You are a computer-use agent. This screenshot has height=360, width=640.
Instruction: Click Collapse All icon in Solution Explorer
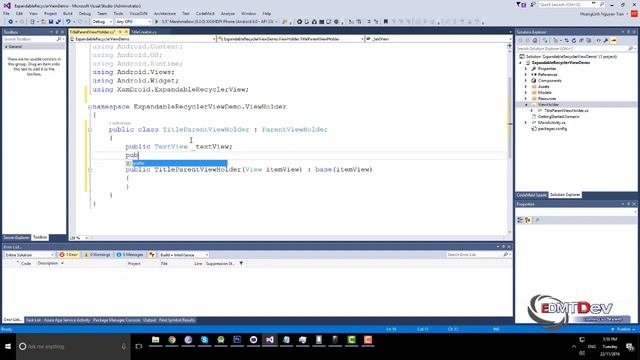(x=581, y=40)
